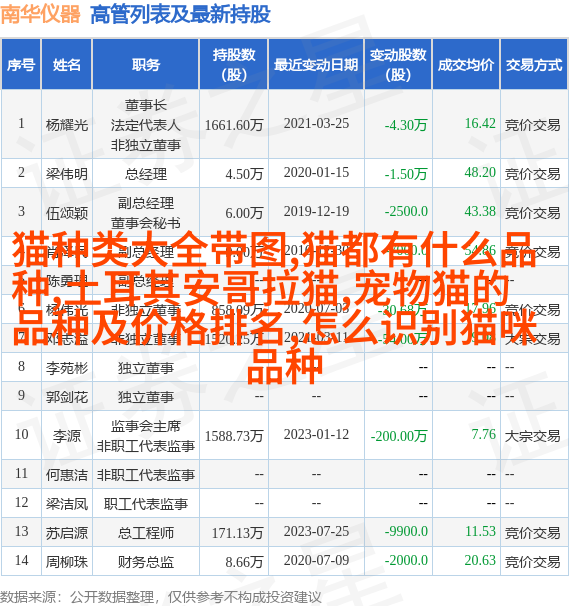
Task: Click the average price 7.76
Action: tap(483, 435)
